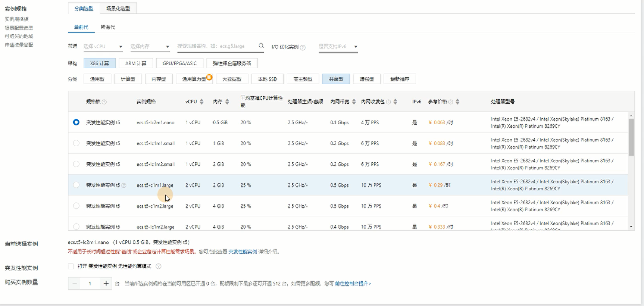Open 选择内存 dropdown
The width and height of the screenshot is (644, 306).
[150, 47]
